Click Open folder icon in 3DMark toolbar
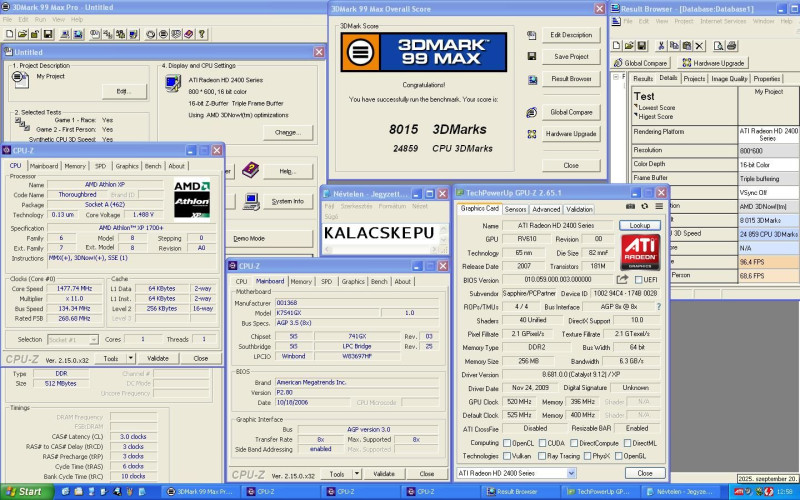 pos(22,34)
